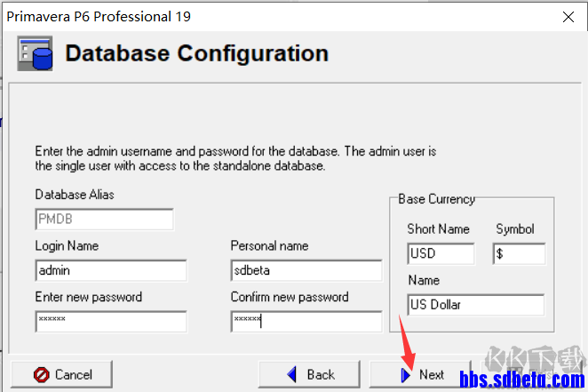588x392 pixels.
Task: Click the Confirm new password label
Action: tap(290, 297)
